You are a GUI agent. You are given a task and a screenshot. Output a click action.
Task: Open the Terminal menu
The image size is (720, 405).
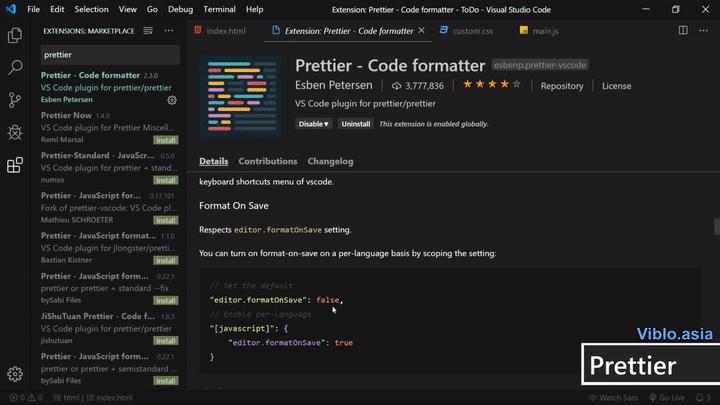click(219, 9)
